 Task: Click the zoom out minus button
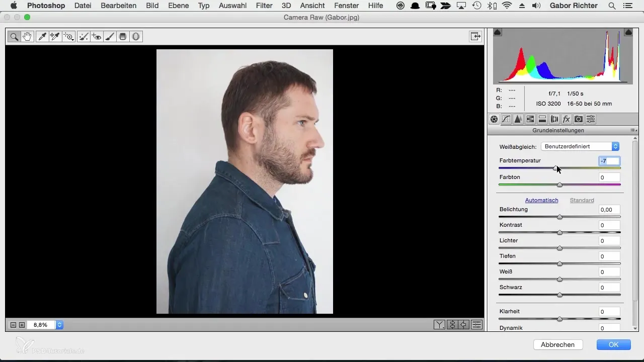14,325
